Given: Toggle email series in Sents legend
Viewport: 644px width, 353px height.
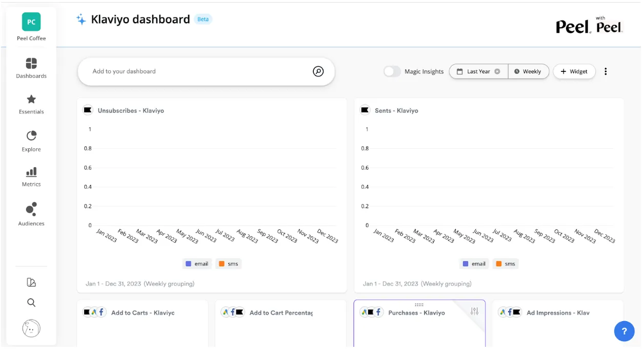Looking at the screenshot, I should 474,264.
